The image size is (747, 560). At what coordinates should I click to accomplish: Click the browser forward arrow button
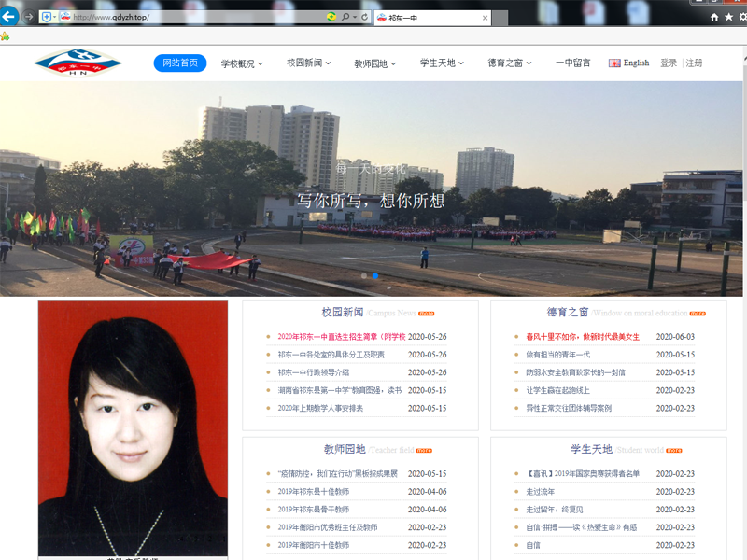pos(29,17)
